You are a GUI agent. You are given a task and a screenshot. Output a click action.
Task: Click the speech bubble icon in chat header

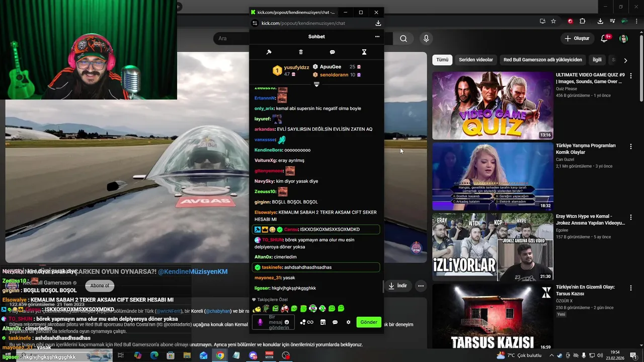pyautogui.click(x=333, y=52)
